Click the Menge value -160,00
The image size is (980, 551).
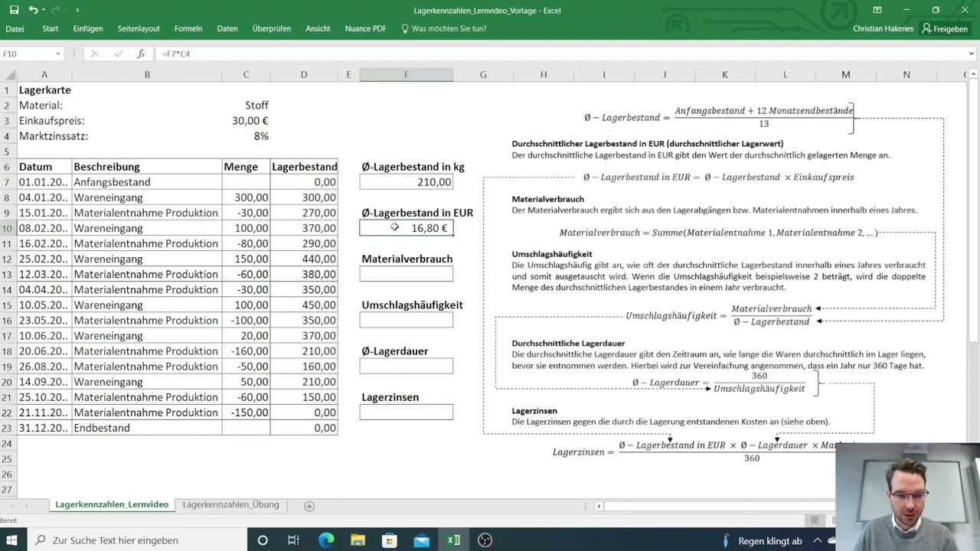click(246, 350)
